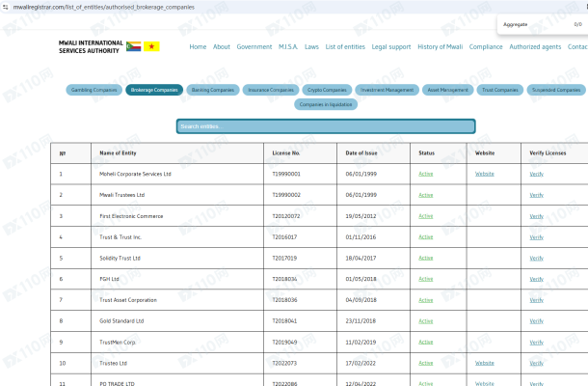The image size is (588, 386).
Task: Select the Gambling Companies tab
Action: click(x=94, y=90)
